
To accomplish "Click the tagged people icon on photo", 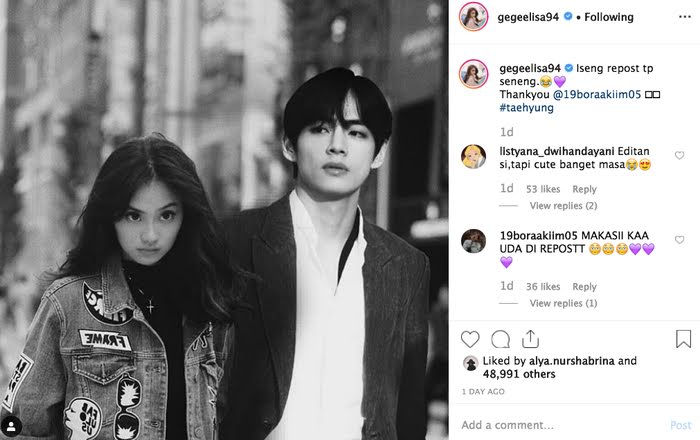I will coord(12,427).
